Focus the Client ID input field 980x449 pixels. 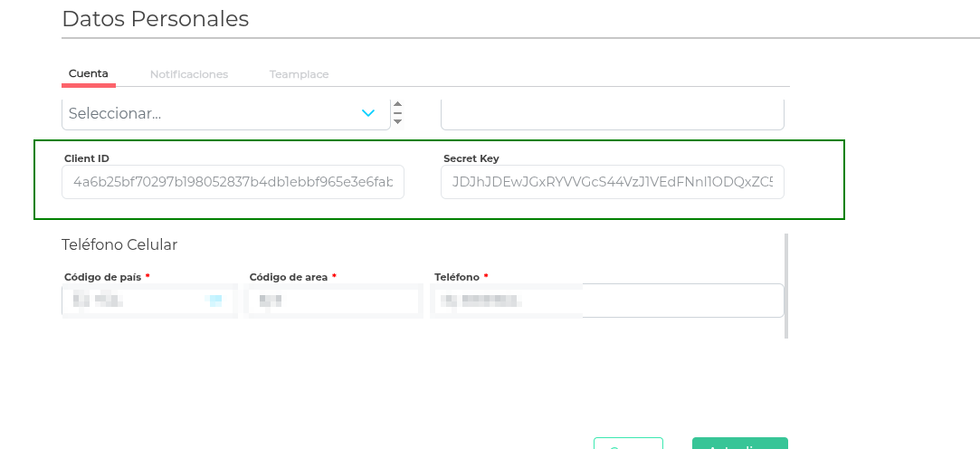pyautogui.click(x=233, y=182)
